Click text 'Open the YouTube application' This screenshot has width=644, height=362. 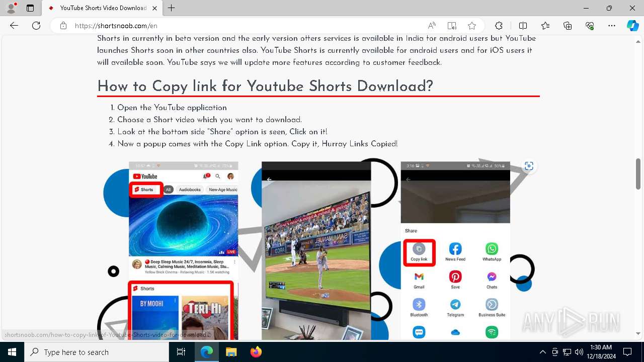[x=172, y=108]
